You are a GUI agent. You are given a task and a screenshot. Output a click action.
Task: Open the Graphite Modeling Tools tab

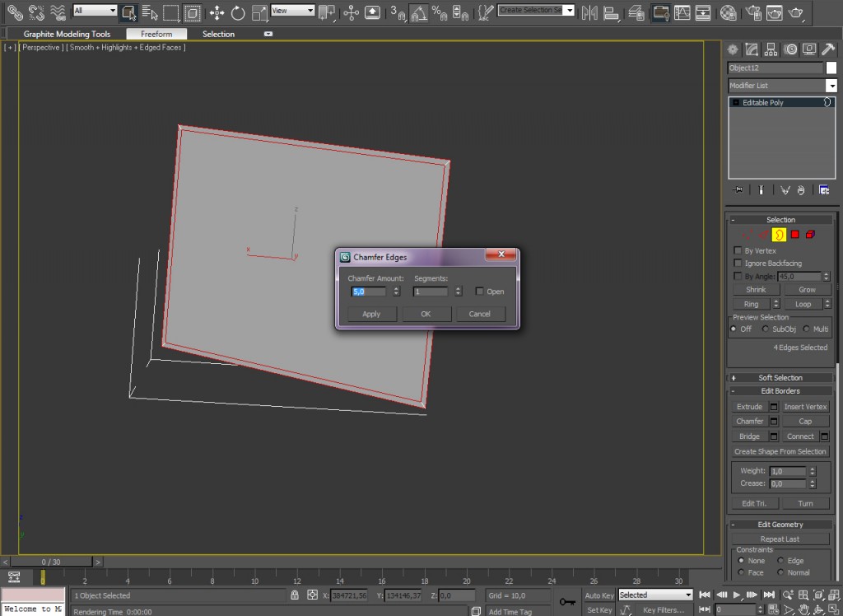coord(67,34)
